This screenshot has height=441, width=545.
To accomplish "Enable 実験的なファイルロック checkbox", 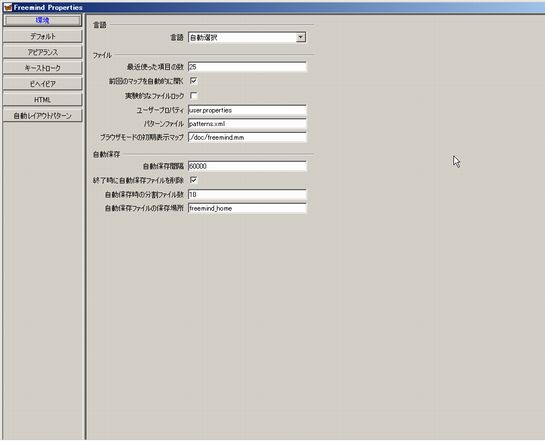I will point(194,95).
